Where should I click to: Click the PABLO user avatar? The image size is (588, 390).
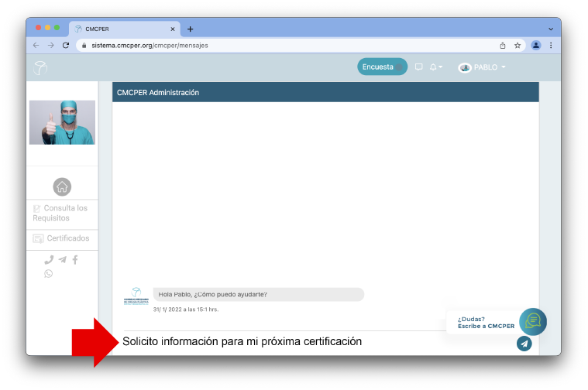tap(465, 67)
